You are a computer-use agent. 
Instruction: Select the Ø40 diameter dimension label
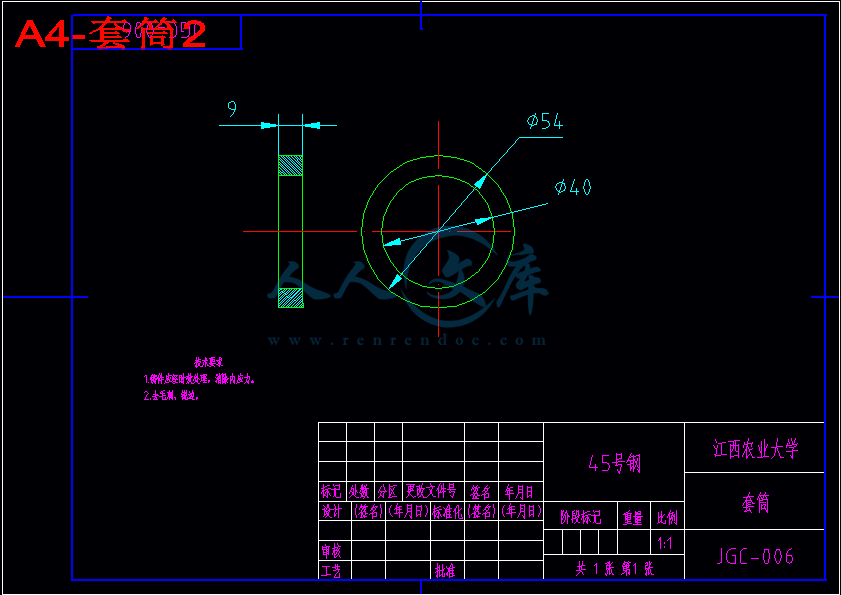pos(573,187)
